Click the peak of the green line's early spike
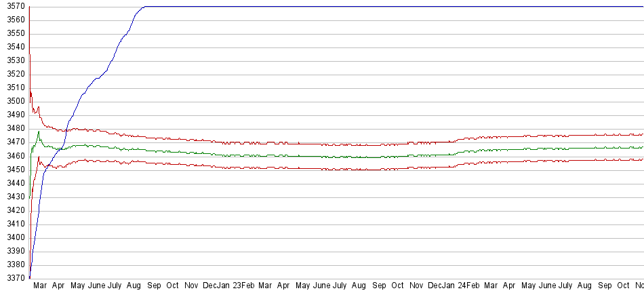 39,132
